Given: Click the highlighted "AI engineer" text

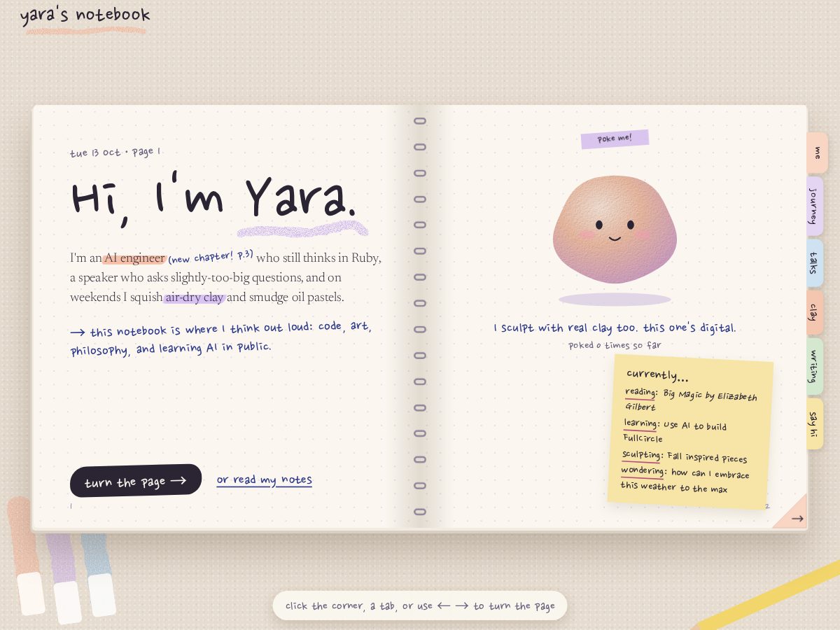Looking at the screenshot, I should point(134,258).
